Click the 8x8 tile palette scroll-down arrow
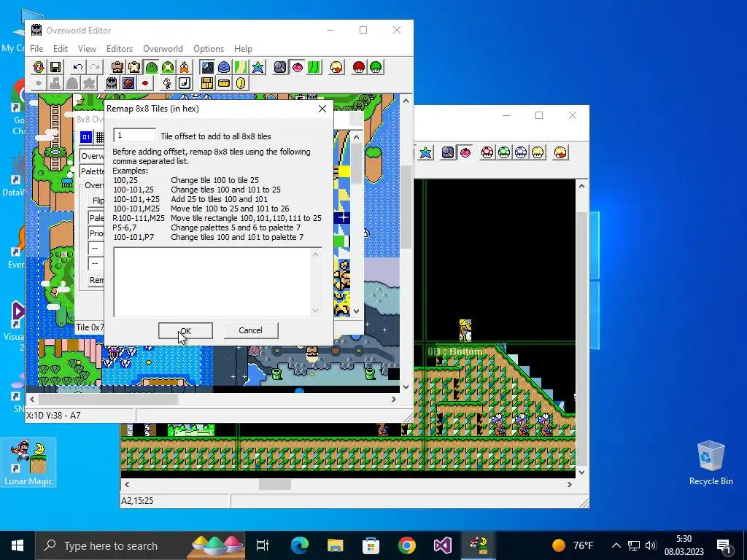This screenshot has width=747, height=560. coord(356,311)
